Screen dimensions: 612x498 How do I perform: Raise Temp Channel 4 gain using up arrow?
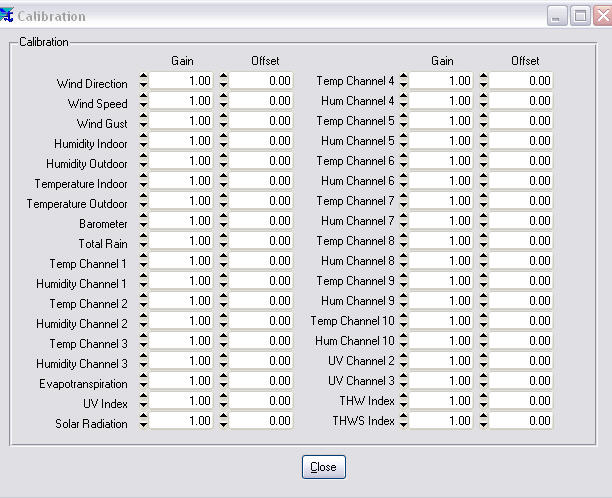(403, 77)
